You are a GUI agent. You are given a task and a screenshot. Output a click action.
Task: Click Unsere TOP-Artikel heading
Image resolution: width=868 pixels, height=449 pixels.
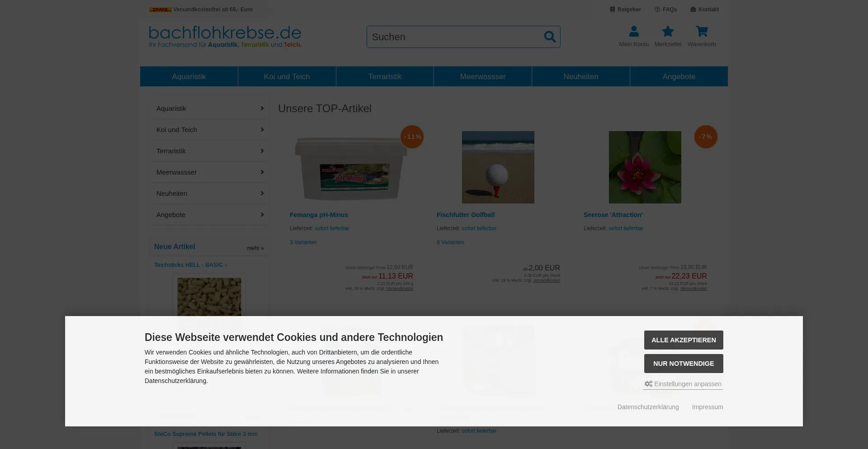pyautogui.click(x=325, y=109)
